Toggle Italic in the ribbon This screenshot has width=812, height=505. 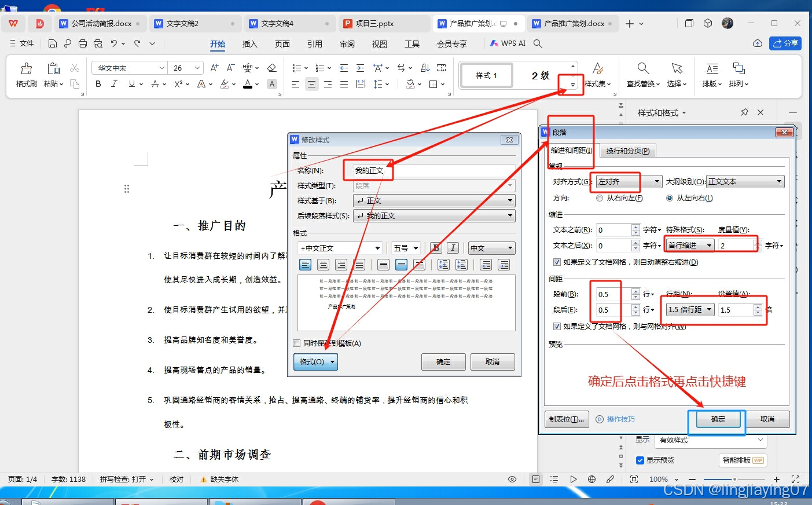coord(114,84)
